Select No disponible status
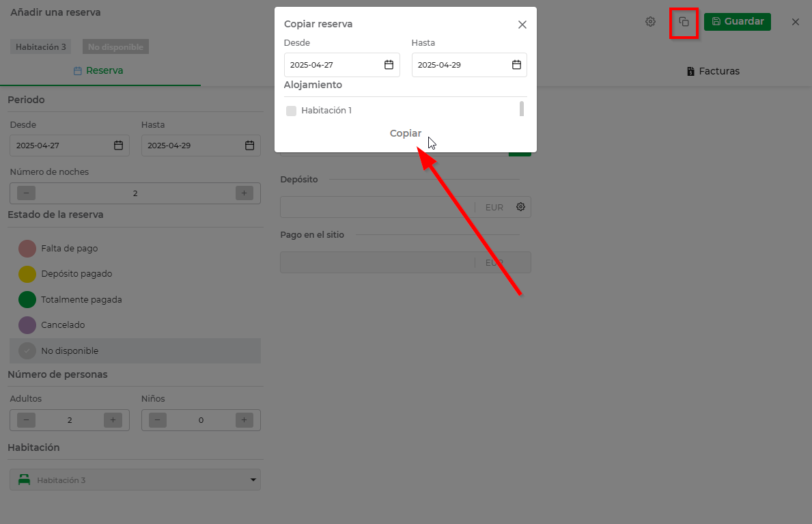 [135, 351]
